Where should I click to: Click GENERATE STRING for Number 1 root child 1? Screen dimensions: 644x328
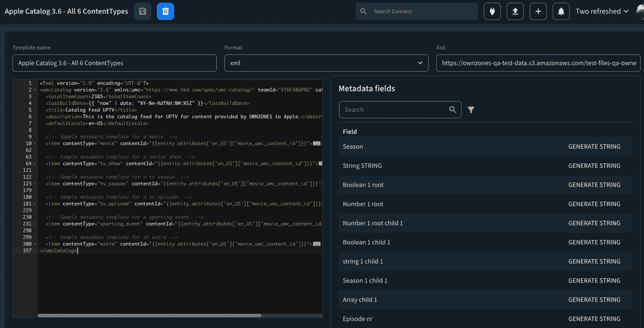pos(594,223)
